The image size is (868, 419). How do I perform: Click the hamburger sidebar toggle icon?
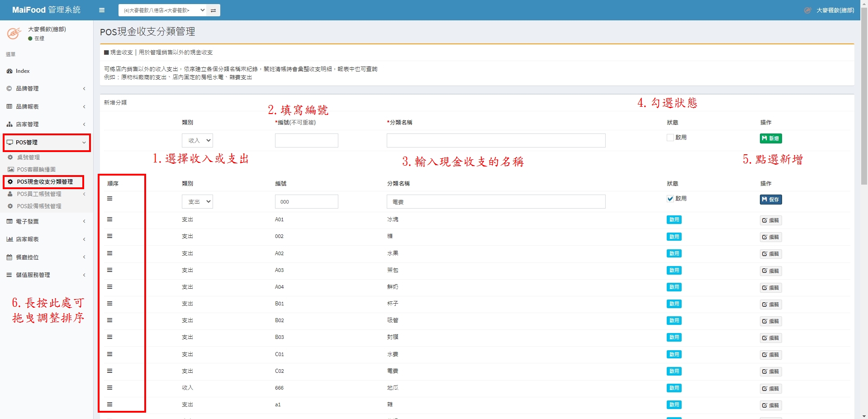tap(102, 10)
